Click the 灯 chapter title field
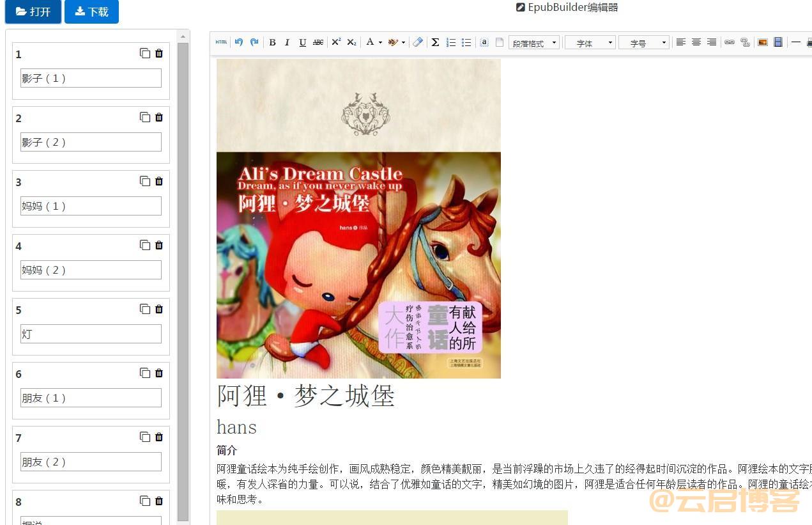The height and width of the screenshot is (525, 812). [x=91, y=334]
